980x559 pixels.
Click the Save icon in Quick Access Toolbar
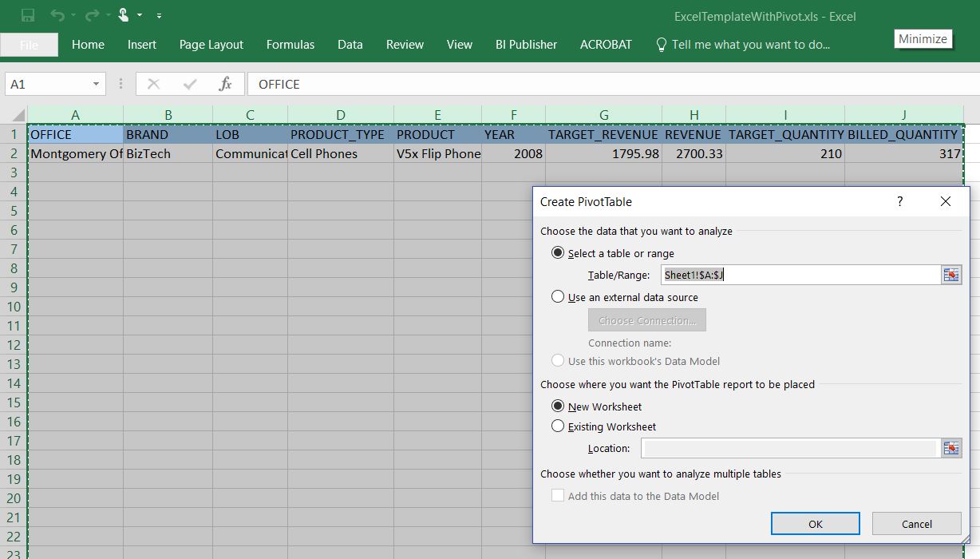point(28,15)
